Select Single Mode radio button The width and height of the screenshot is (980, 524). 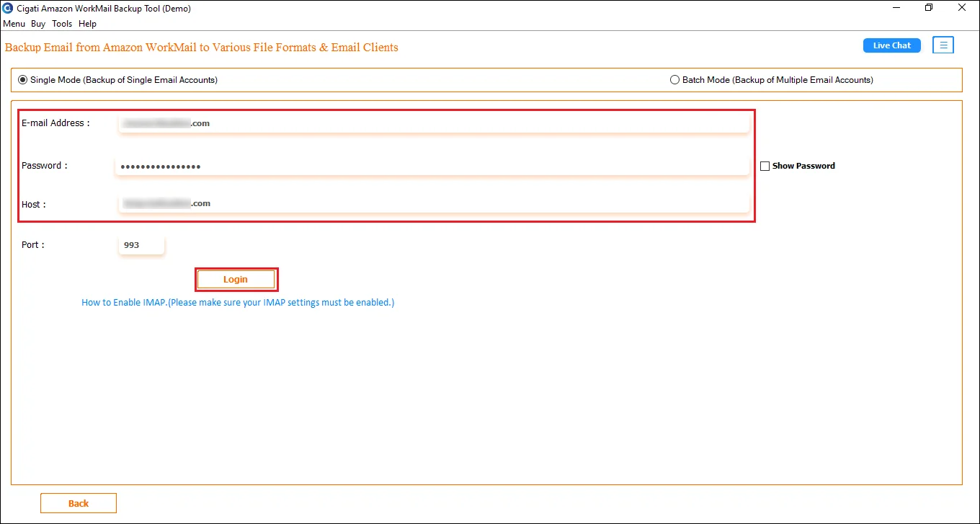22,80
